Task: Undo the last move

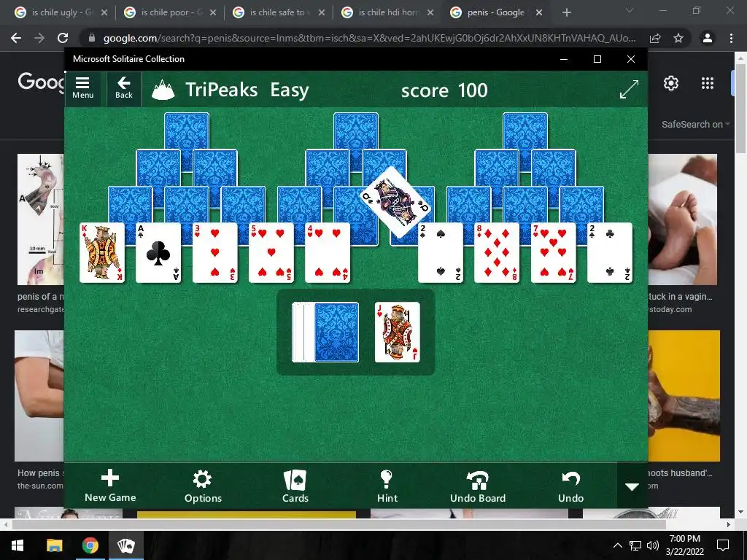Action: coord(570,486)
